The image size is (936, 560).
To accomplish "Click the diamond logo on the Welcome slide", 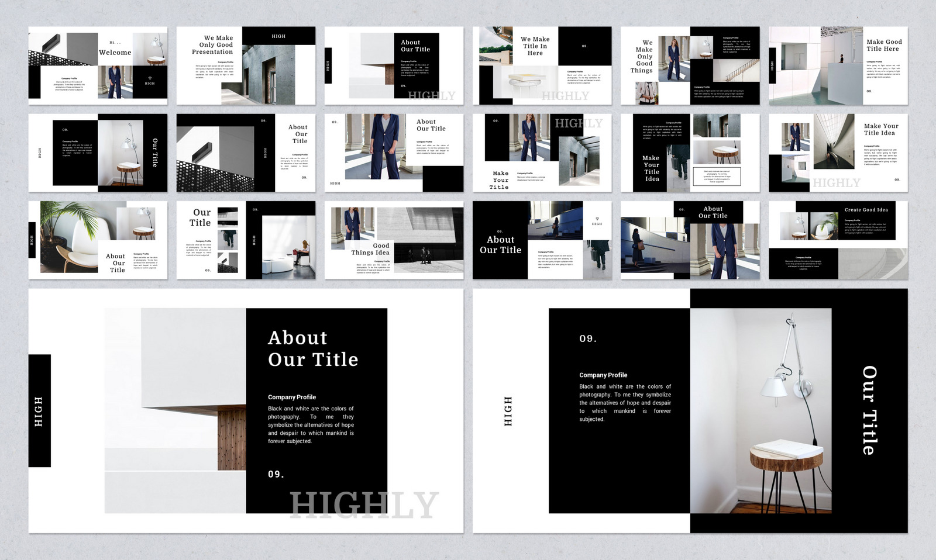I will 150,78.
